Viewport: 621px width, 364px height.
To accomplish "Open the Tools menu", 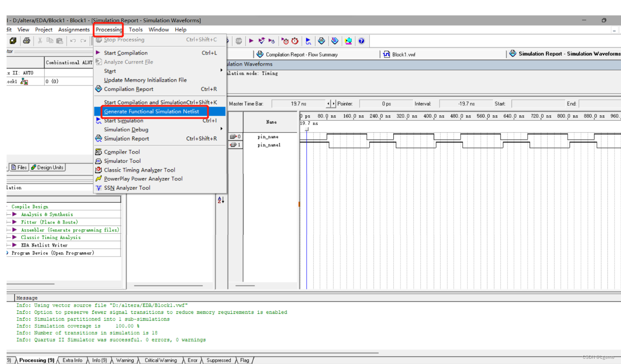I will 135,29.
